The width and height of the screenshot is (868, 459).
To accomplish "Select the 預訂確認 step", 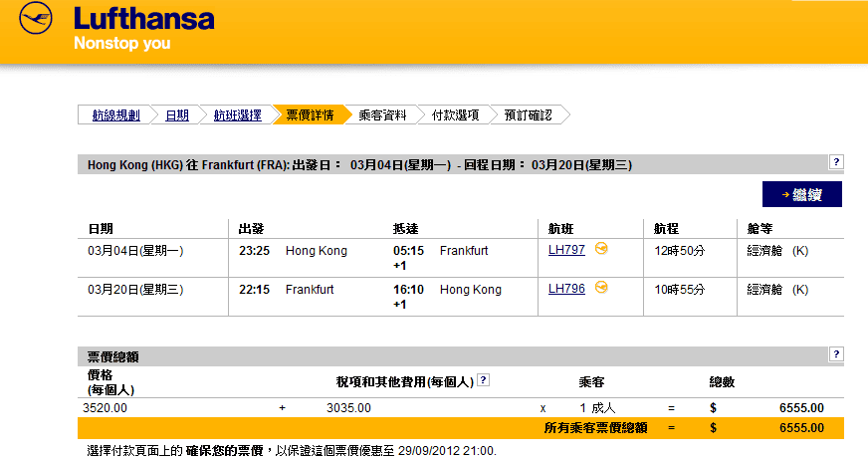I will (x=528, y=115).
